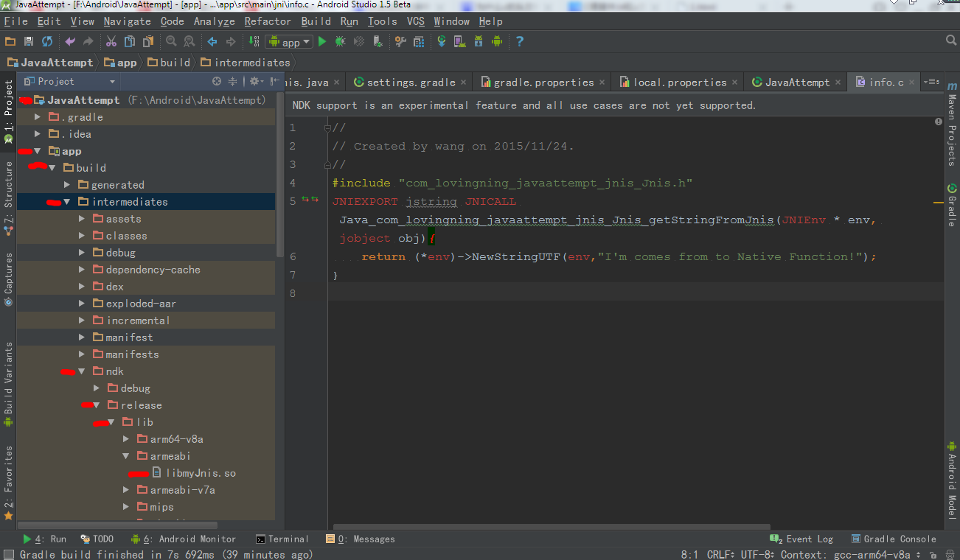This screenshot has width=960, height=560.
Task: Click the Open file toolbar icon
Action: 10,42
